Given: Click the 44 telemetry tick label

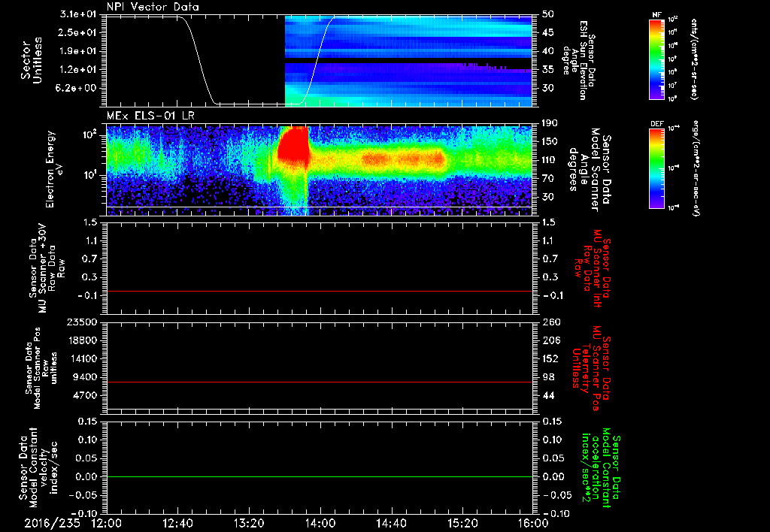Looking at the screenshot, I should [548, 395].
